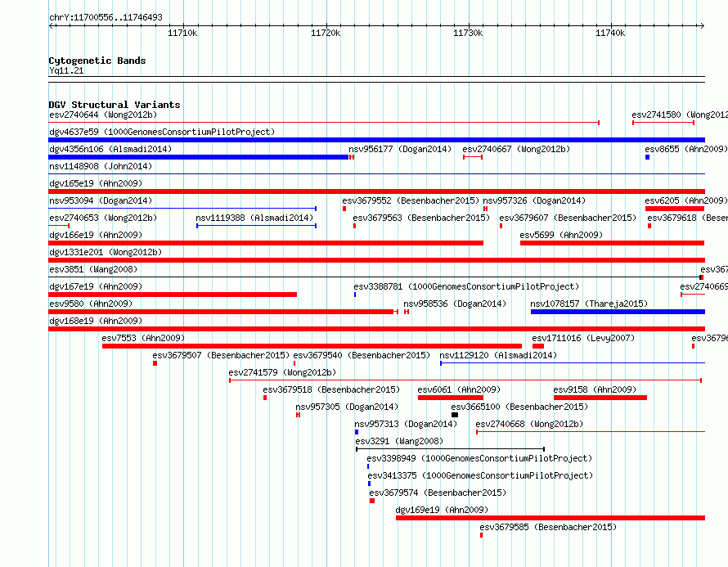Click esv2740667 (Wong2012b) label
The height and width of the screenshot is (567, 728).
point(516,149)
